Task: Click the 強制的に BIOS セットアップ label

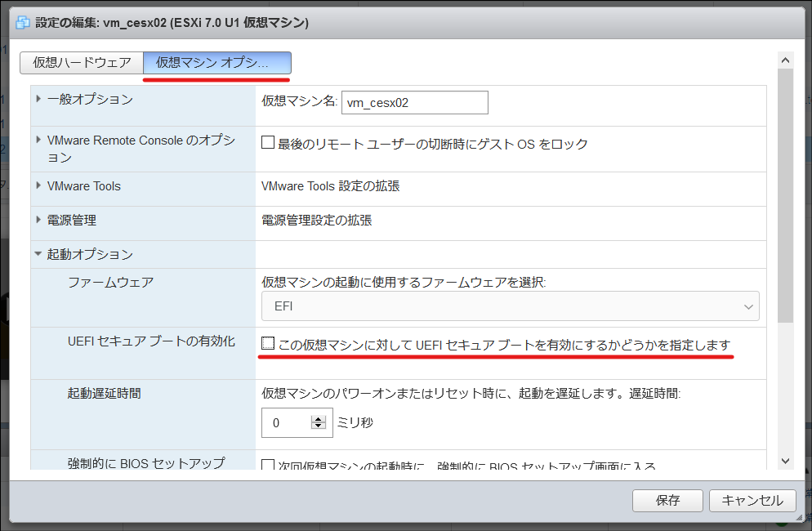Action: (x=146, y=463)
